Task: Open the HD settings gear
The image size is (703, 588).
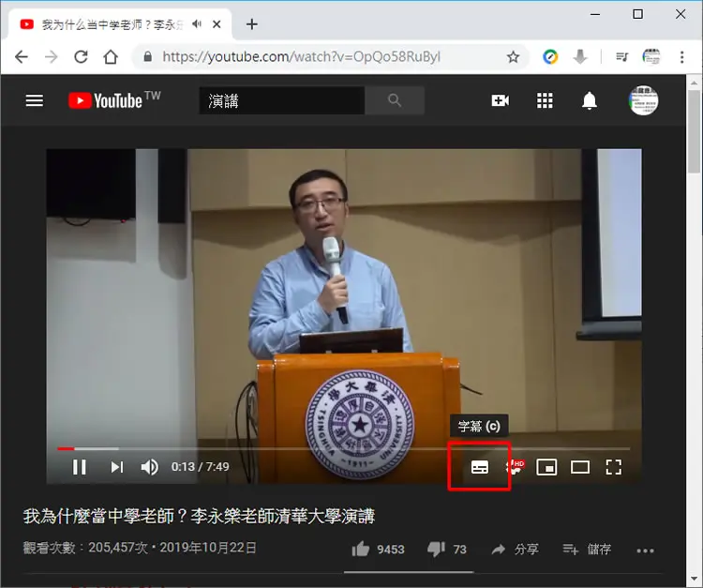Action: (x=516, y=467)
